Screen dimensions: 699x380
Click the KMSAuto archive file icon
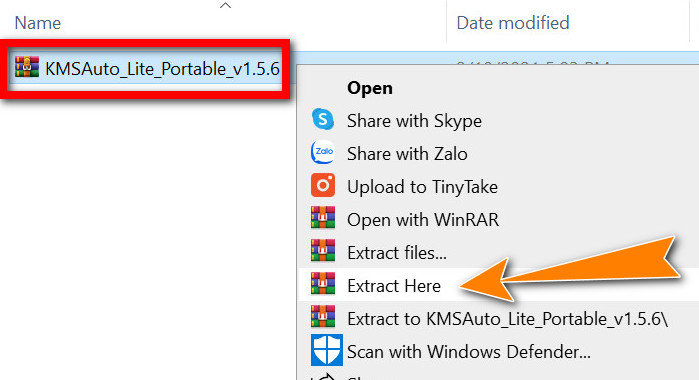(x=27, y=67)
